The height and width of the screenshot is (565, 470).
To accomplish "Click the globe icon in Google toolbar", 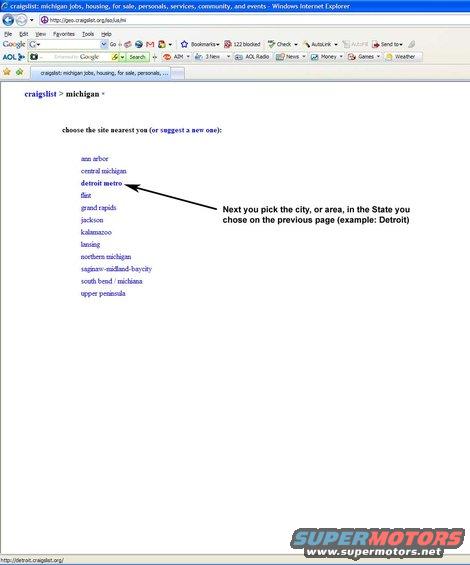I will [x=139, y=44].
